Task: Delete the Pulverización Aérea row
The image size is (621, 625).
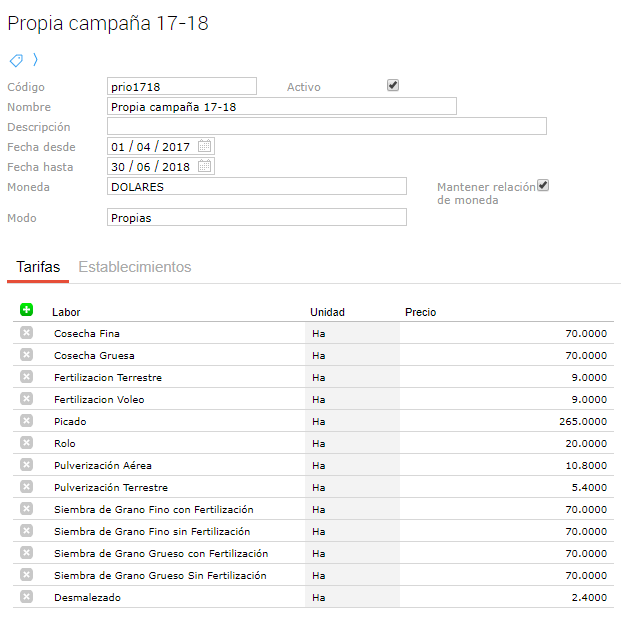Action: [26, 465]
